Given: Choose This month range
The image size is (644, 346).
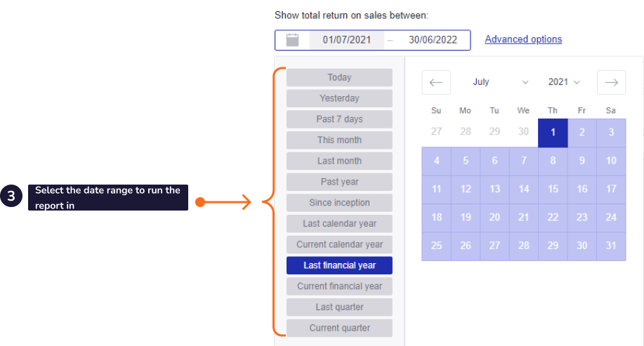Looking at the screenshot, I should (x=339, y=140).
